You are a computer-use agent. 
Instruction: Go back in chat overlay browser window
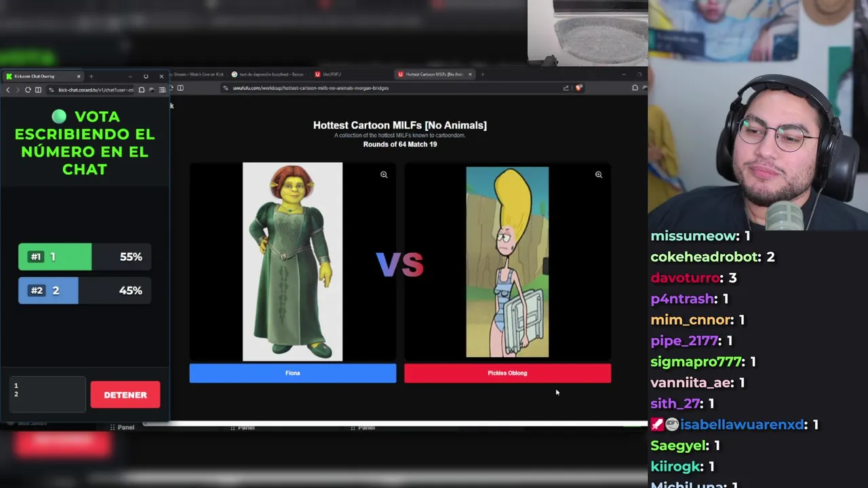pos(8,89)
